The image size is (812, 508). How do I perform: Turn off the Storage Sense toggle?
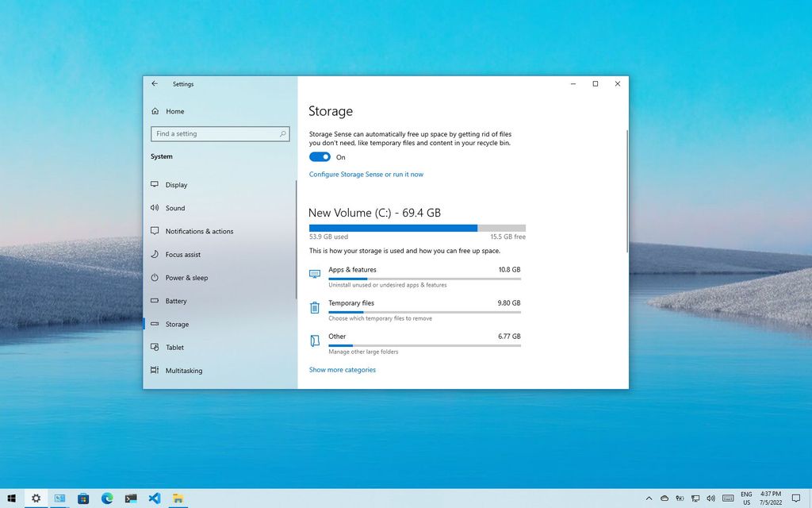click(x=320, y=156)
